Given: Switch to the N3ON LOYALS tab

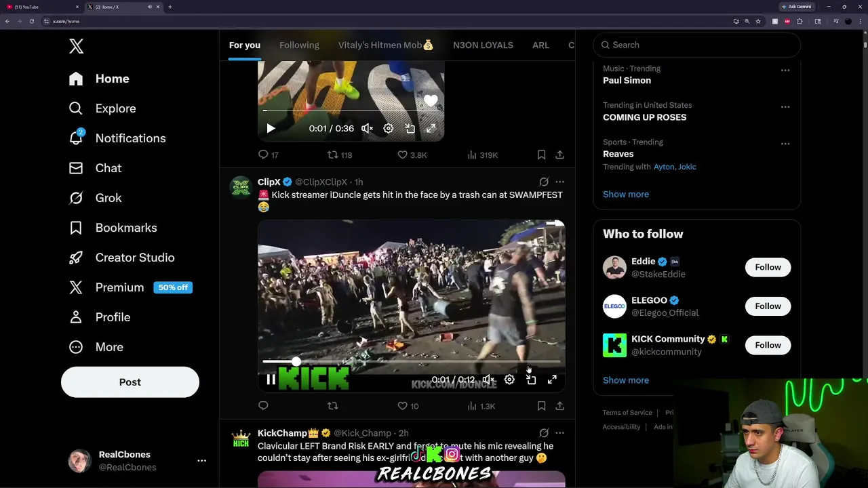Looking at the screenshot, I should click(x=483, y=45).
